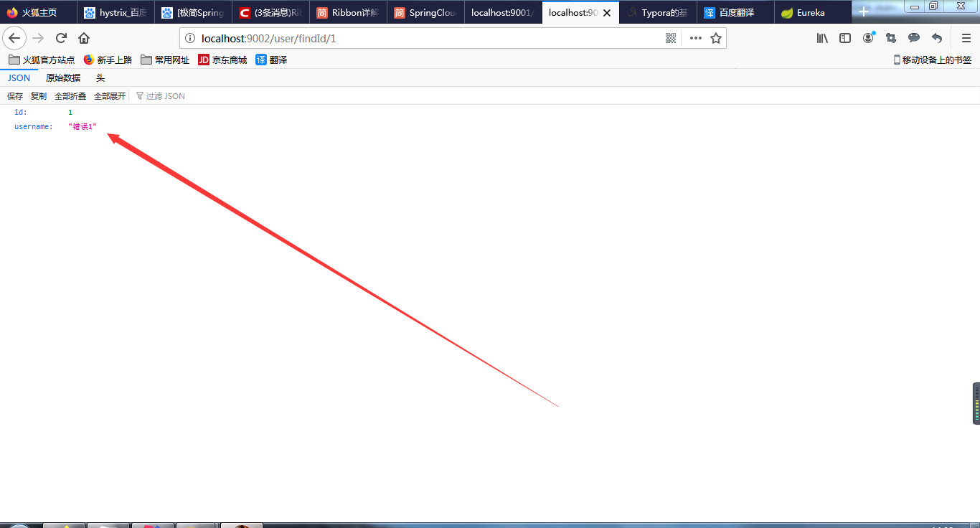Click the 过滤 JSON filter field
Viewport: 980px width, 528px height.
click(x=166, y=96)
